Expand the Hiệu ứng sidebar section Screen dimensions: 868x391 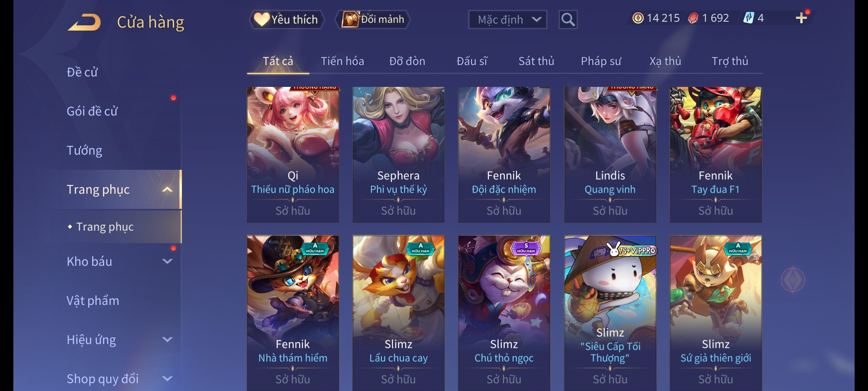[167, 339]
